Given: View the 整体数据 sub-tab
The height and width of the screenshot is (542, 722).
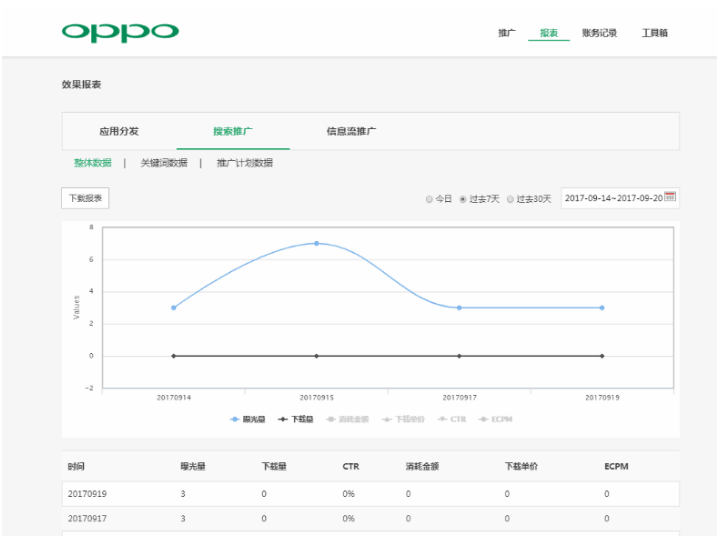Looking at the screenshot, I should (x=93, y=163).
